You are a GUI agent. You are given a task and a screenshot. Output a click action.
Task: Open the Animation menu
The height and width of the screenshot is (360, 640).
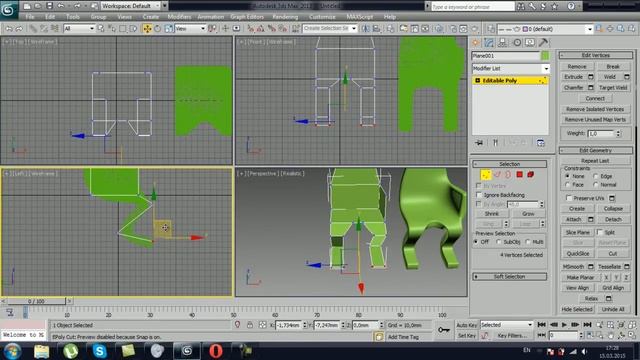211,17
